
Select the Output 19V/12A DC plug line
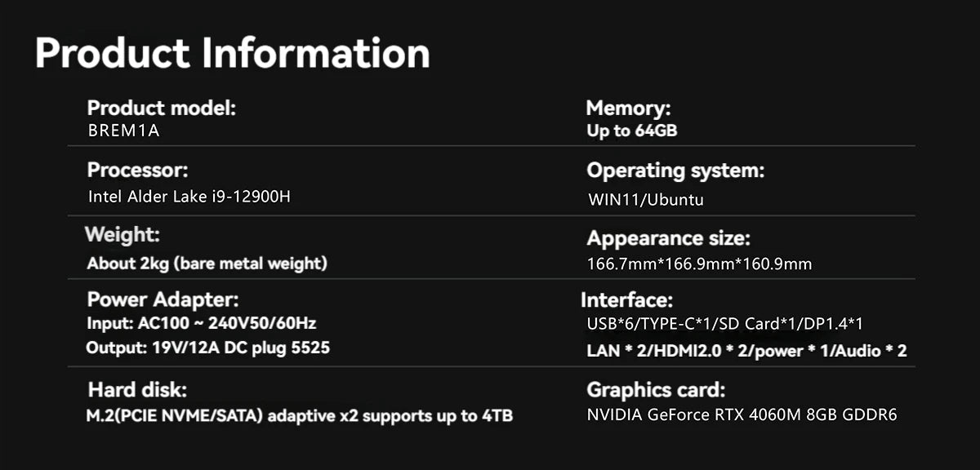(x=207, y=348)
